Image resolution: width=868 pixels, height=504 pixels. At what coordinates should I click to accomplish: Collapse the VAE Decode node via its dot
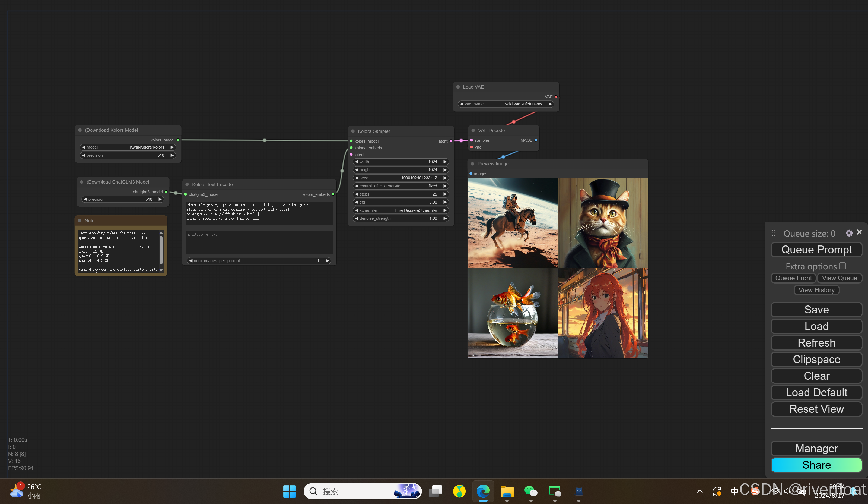point(473,130)
